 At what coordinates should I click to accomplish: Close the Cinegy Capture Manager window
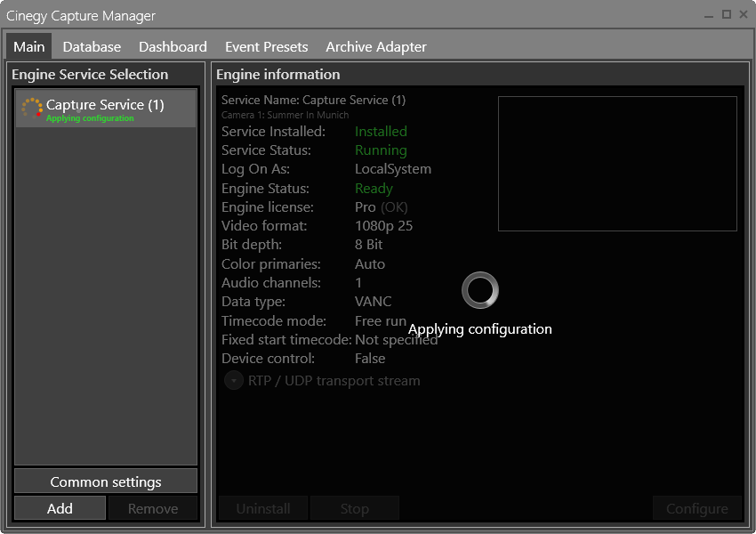[744, 15]
